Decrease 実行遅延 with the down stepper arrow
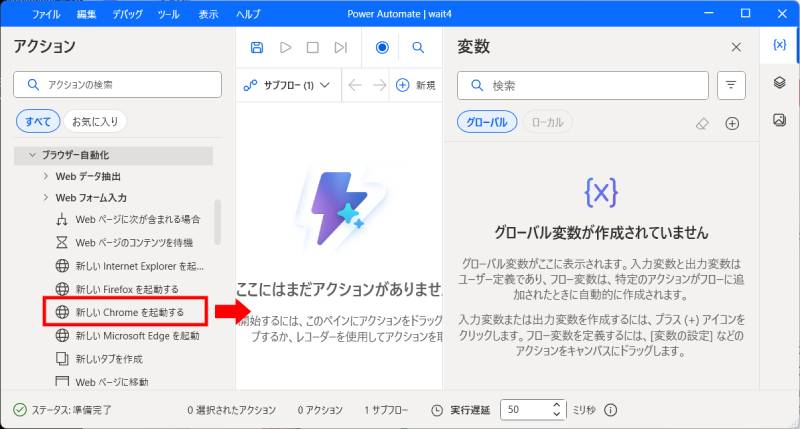This screenshot has height=429, width=800. point(557,414)
